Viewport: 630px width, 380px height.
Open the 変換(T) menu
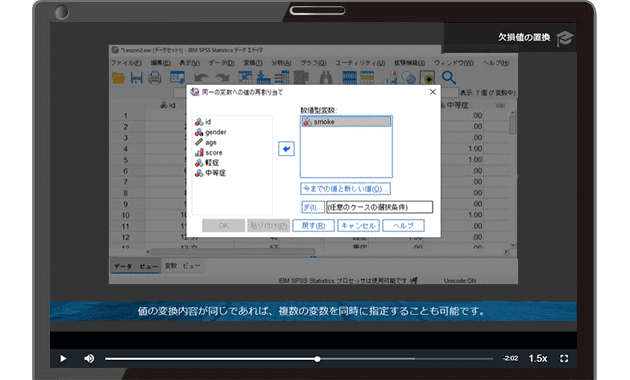tap(253, 63)
